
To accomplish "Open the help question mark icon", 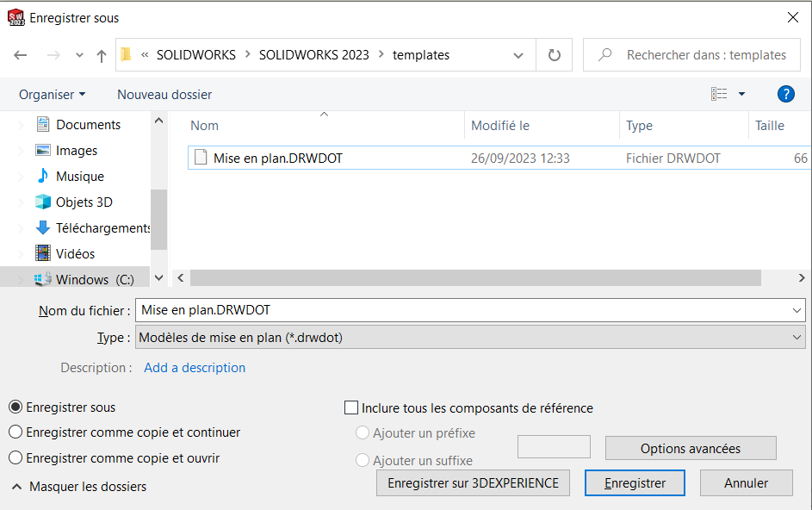I will pyautogui.click(x=785, y=94).
